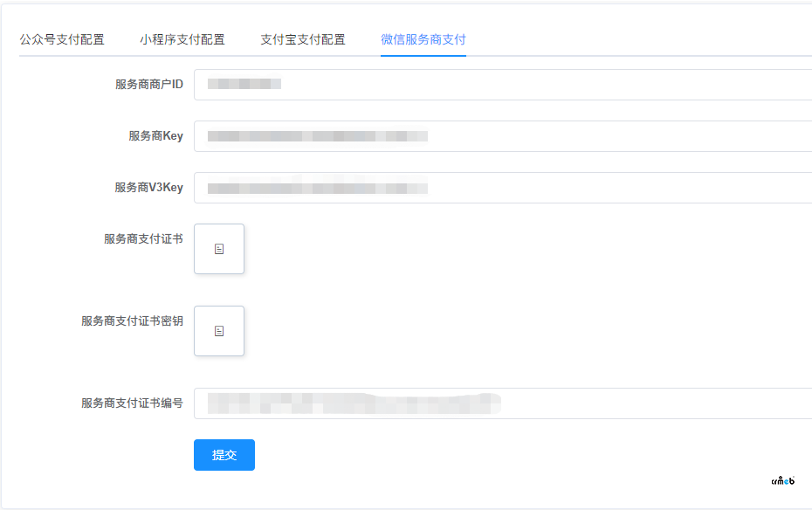This screenshot has height=510, width=812.
Task: Select the 支付宝支付配置 tab
Action: coord(303,39)
